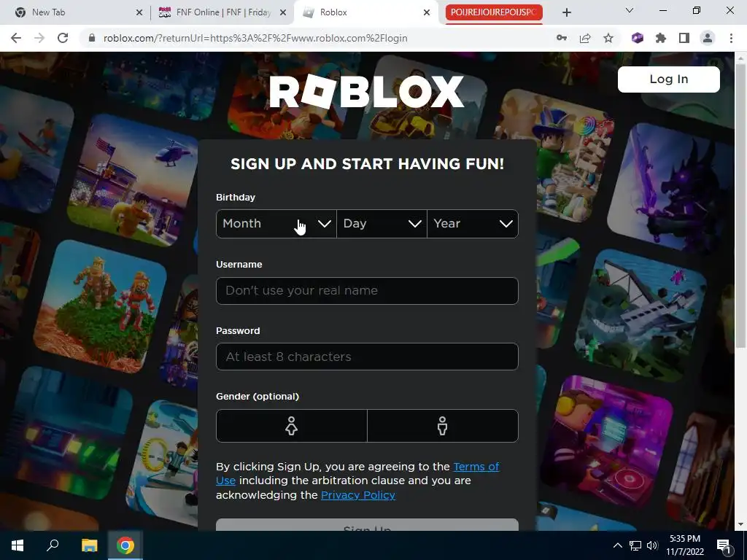Open File Explorer from taskbar

[89, 545]
